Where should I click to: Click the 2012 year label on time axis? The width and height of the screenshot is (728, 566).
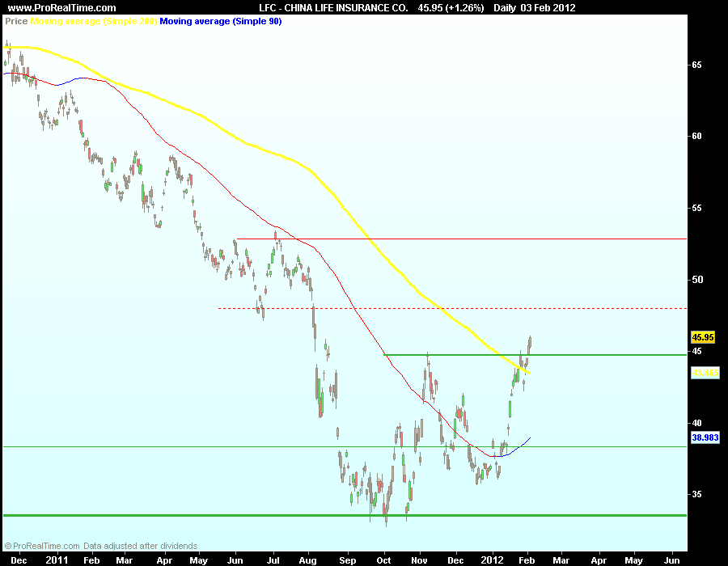click(492, 560)
